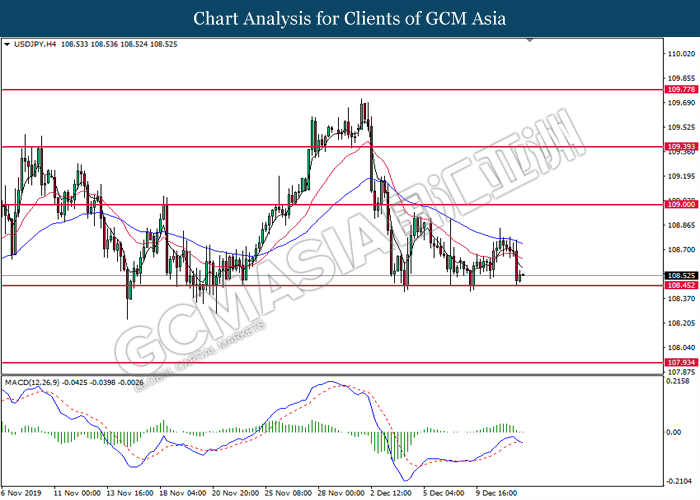Click the 5 Dec 04:00 time label
Image resolution: width=700 pixels, height=500 pixels.
pos(443,493)
